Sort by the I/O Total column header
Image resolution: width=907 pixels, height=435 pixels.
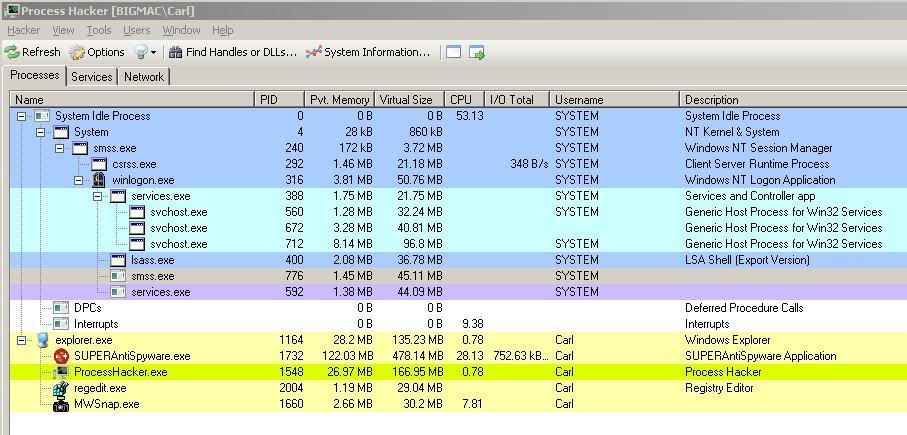(517, 99)
